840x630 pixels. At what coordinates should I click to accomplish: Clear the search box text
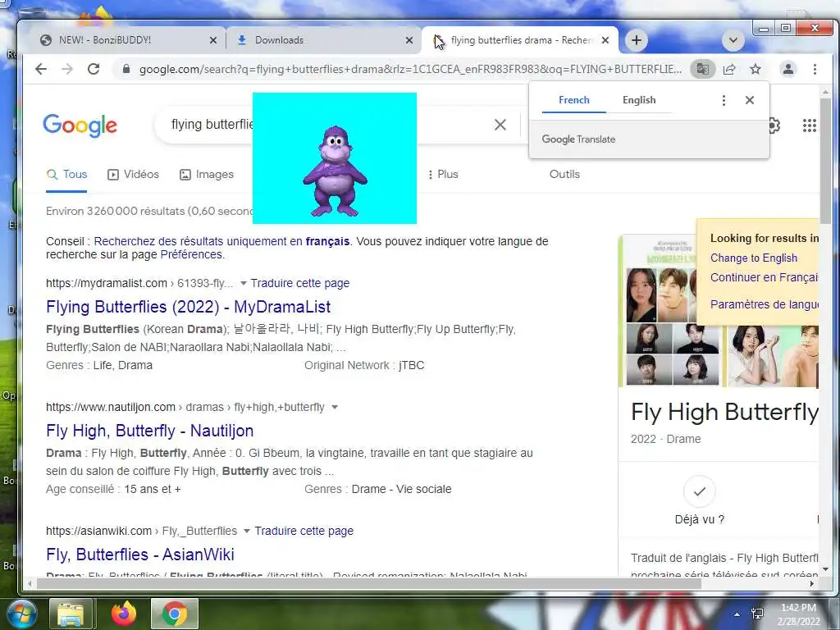tap(500, 125)
